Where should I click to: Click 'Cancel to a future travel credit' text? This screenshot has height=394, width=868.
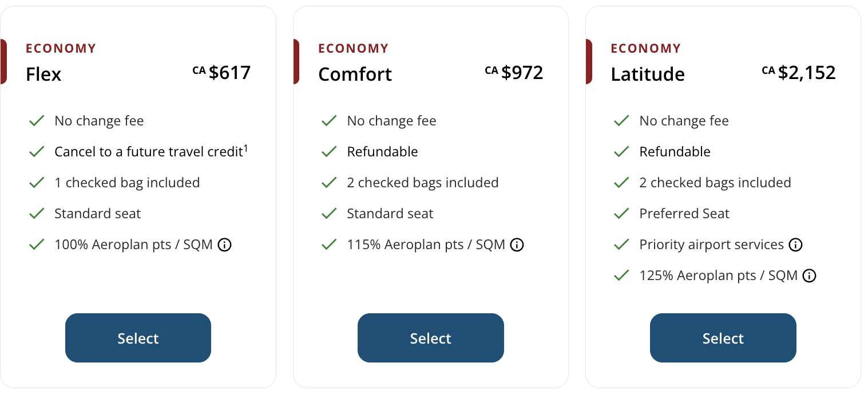pyautogui.click(x=149, y=152)
